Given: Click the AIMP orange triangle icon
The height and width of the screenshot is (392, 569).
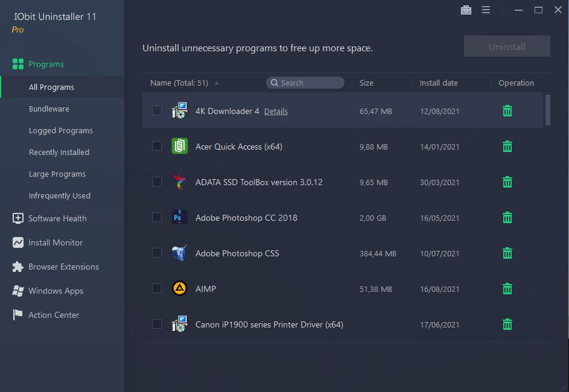Looking at the screenshot, I should click(180, 288).
